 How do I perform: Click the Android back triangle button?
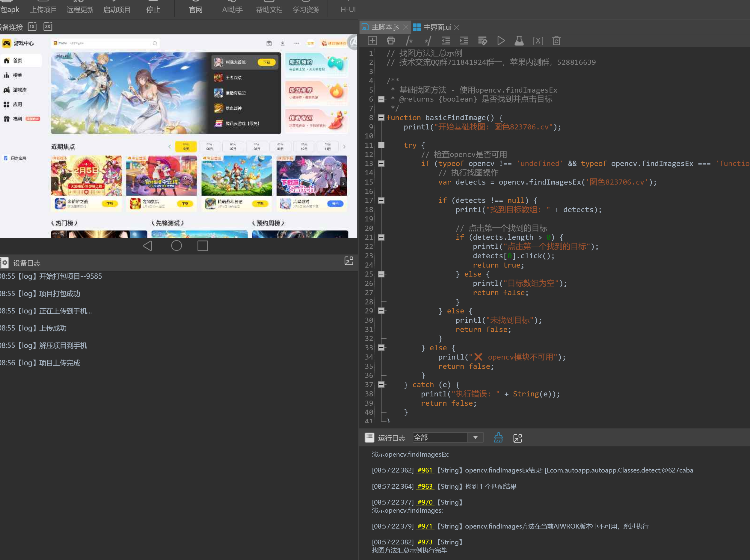click(x=148, y=246)
